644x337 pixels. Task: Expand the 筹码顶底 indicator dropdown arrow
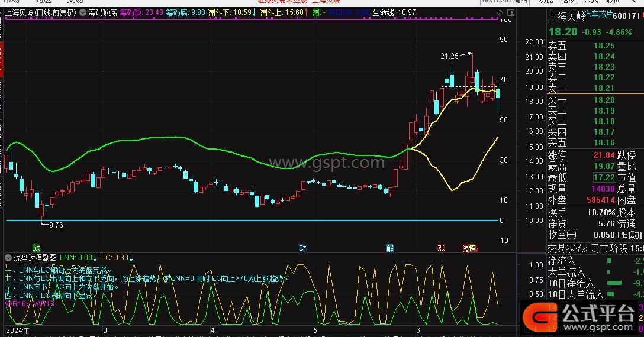82,13
